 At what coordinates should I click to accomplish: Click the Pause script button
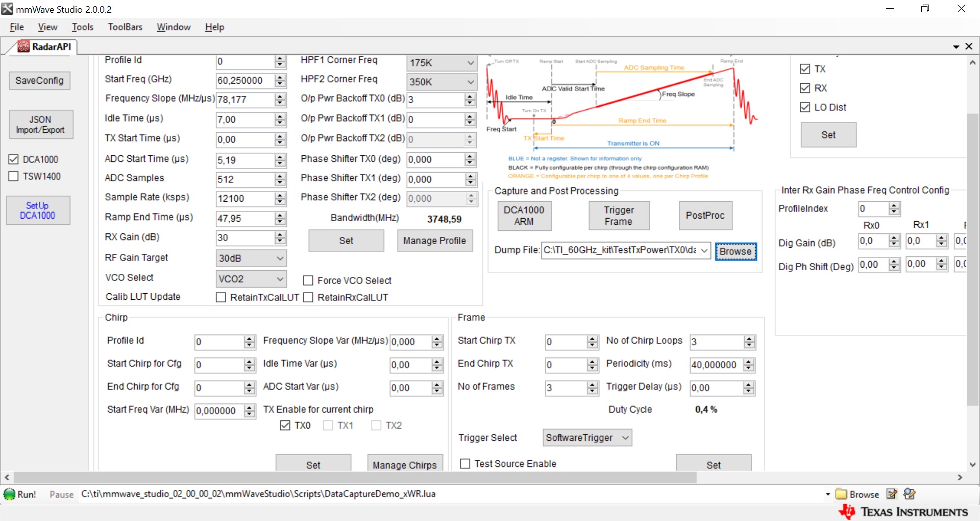click(x=62, y=494)
